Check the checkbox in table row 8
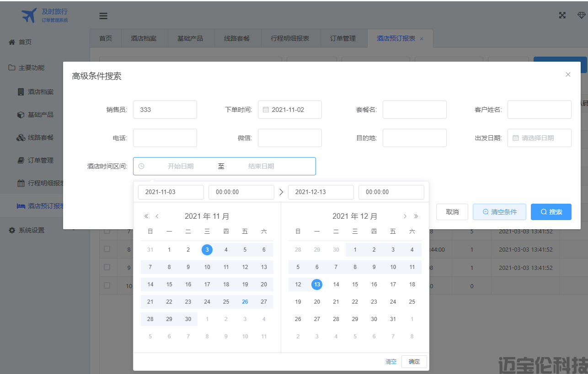The width and height of the screenshot is (588, 374). coord(107,249)
